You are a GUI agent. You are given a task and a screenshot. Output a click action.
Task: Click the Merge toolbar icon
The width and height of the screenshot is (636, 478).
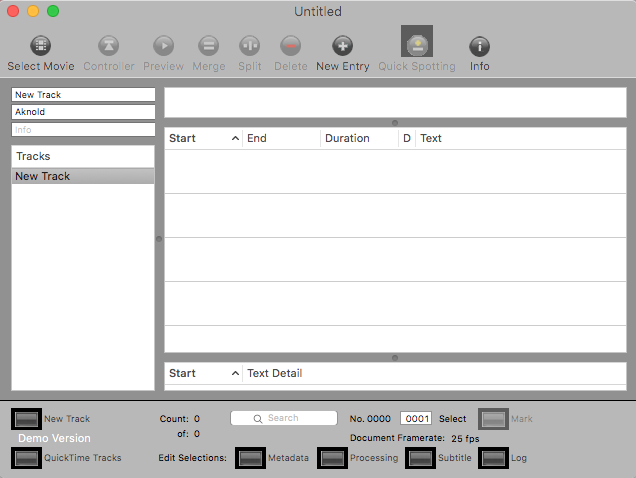tap(208, 46)
